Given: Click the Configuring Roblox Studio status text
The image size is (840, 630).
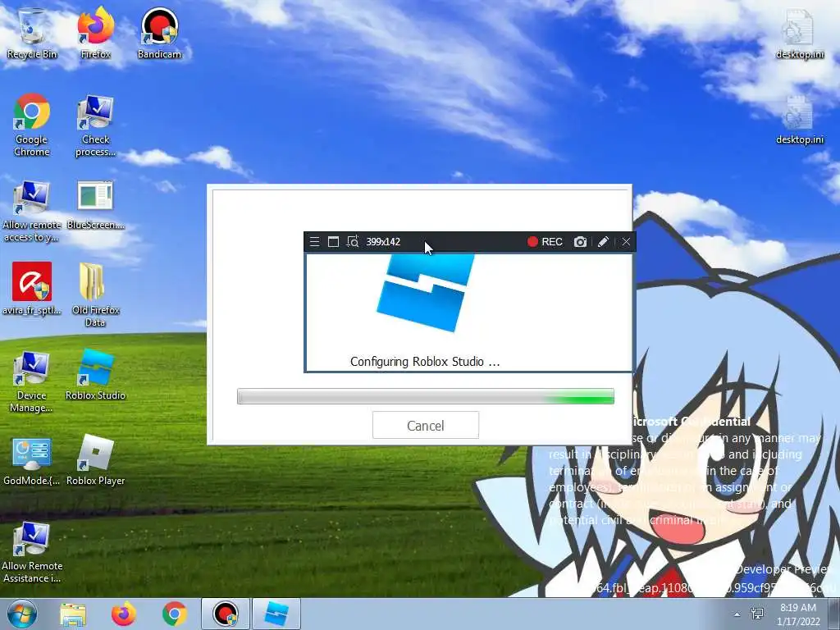Looking at the screenshot, I should point(425,362).
